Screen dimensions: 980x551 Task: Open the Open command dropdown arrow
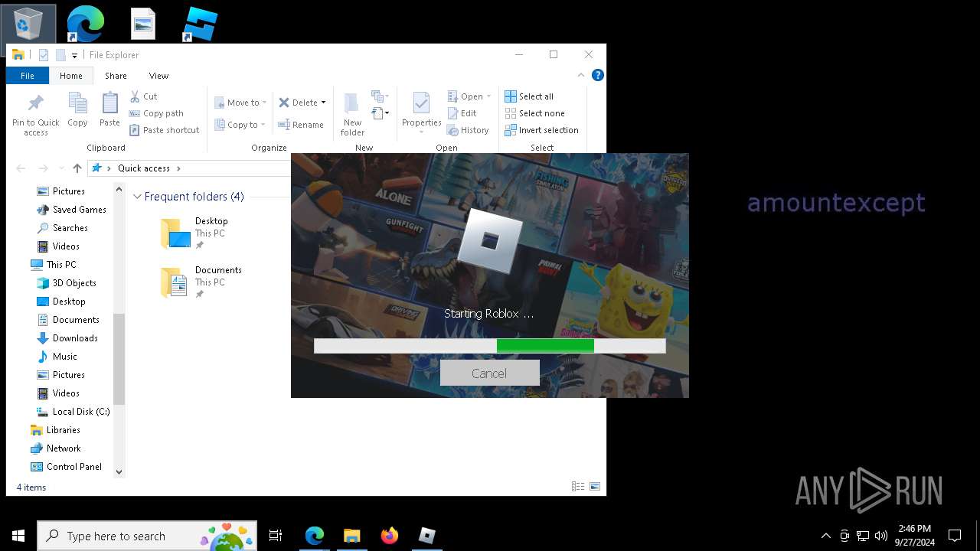click(488, 96)
